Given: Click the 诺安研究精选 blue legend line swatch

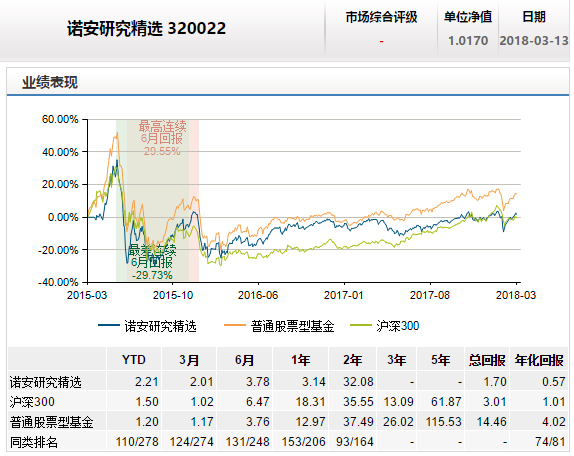Looking at the screenshot, I should 109,325.
